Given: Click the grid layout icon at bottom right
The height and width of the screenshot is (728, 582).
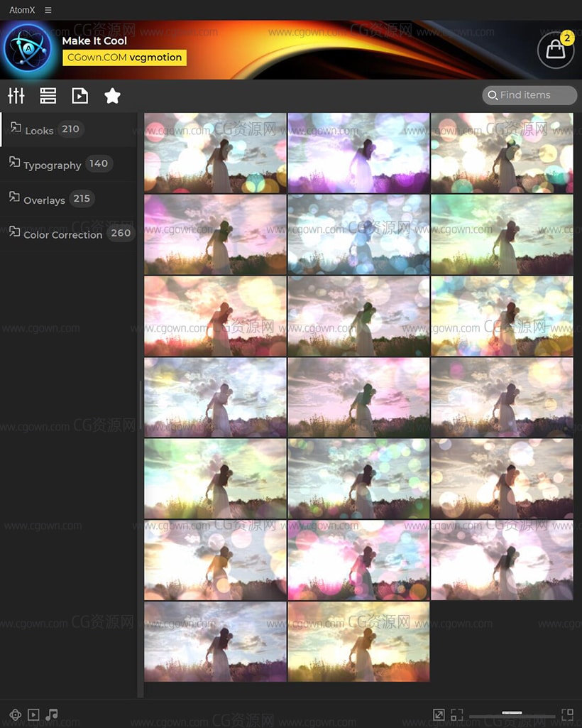Looking at the screenshot, I should [x=567, y=715].
